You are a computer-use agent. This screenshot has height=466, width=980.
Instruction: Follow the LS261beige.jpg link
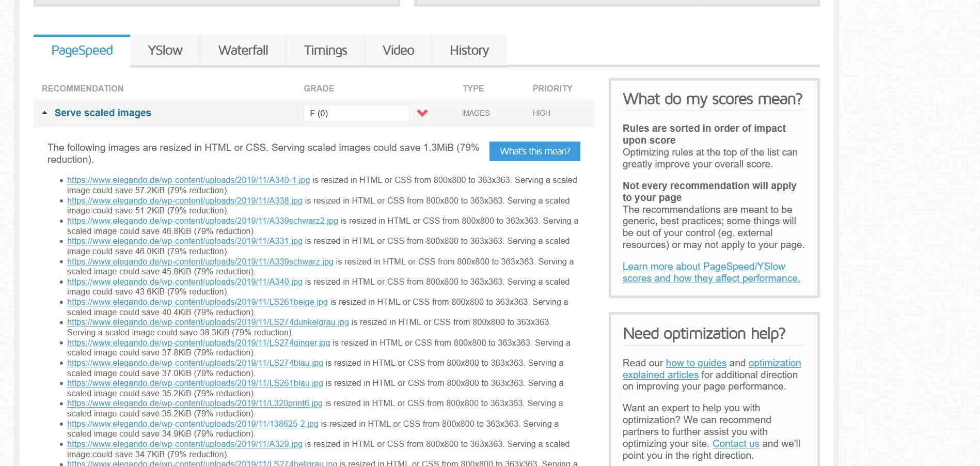pyautogui.click(x=197, y=302)
